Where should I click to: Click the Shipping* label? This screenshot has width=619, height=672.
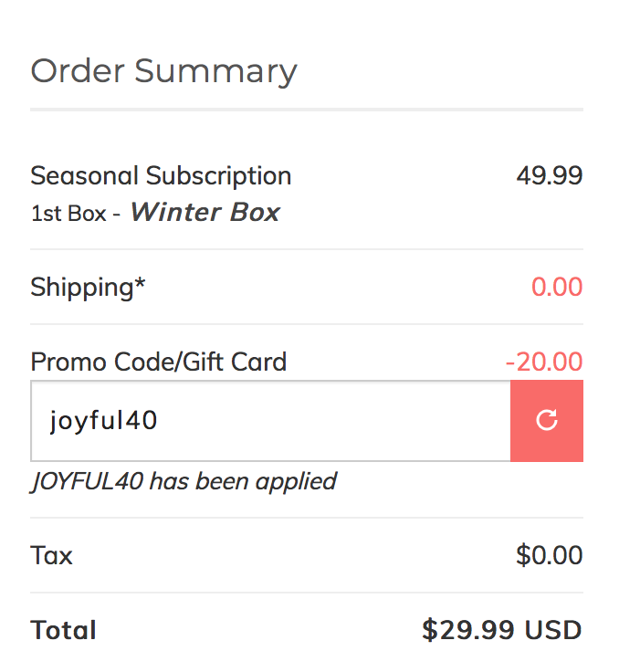(x=88, y=288)
